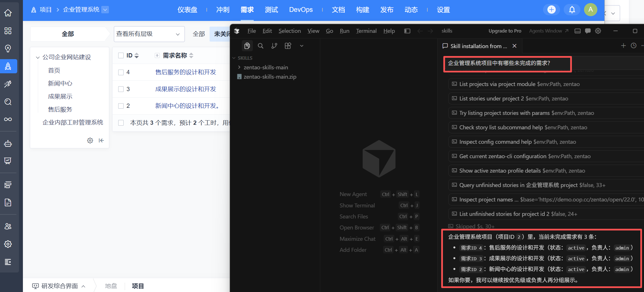Open the Selection menu in Cursor

point(290,31)
